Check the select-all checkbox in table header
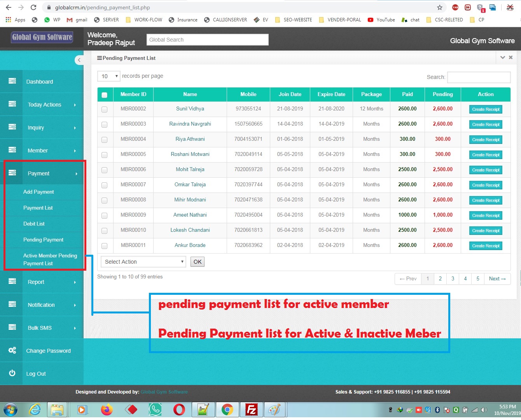 105,94
